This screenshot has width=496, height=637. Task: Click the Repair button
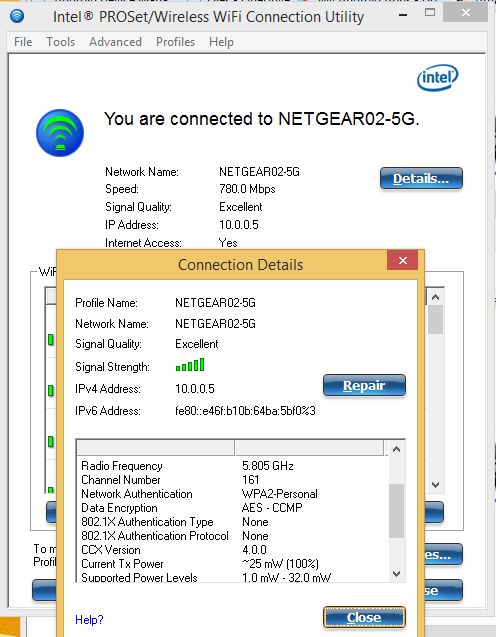(x=364, y=385)
